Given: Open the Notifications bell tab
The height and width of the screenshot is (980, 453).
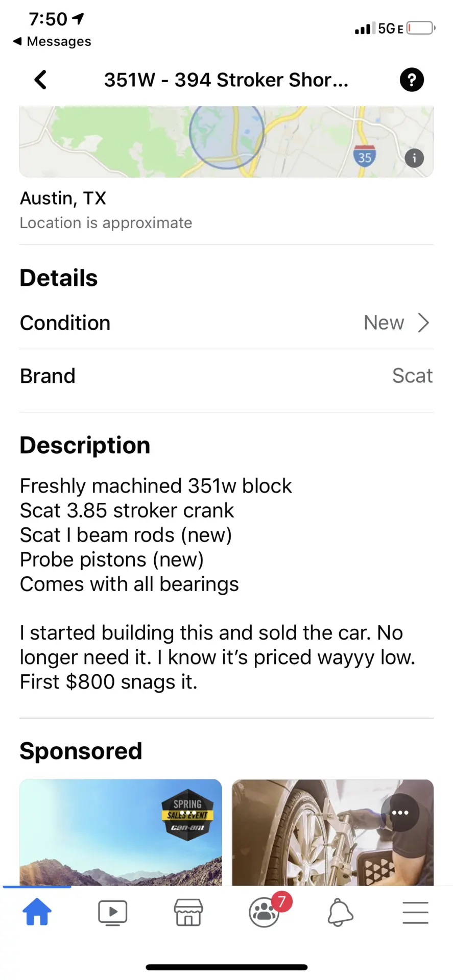Looking at the screenshot, I should point(340,913).
